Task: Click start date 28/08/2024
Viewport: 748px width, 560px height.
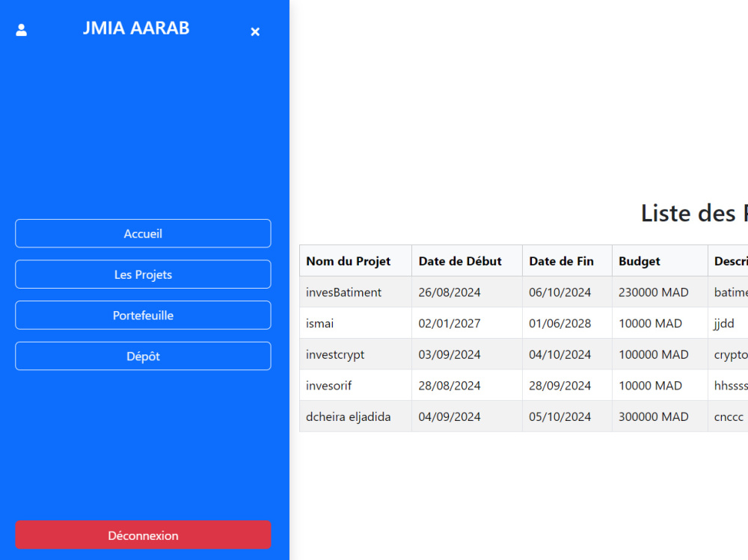Action: 450,385
